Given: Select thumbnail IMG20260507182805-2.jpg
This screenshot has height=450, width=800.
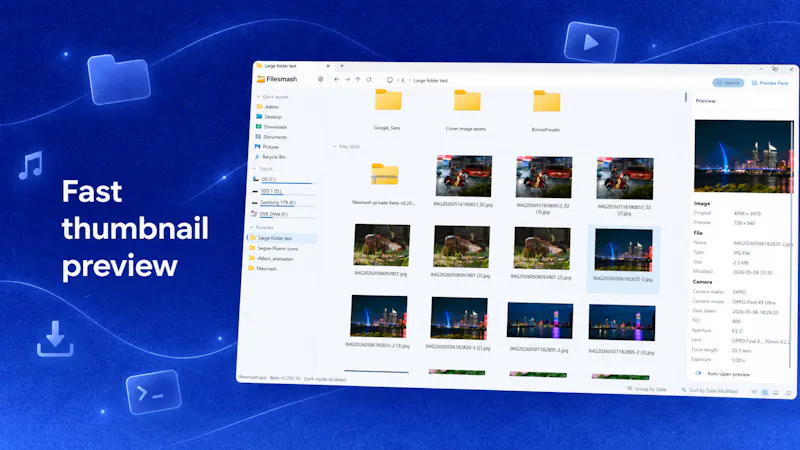Looking at the screenshot, I should coord(540,320).
